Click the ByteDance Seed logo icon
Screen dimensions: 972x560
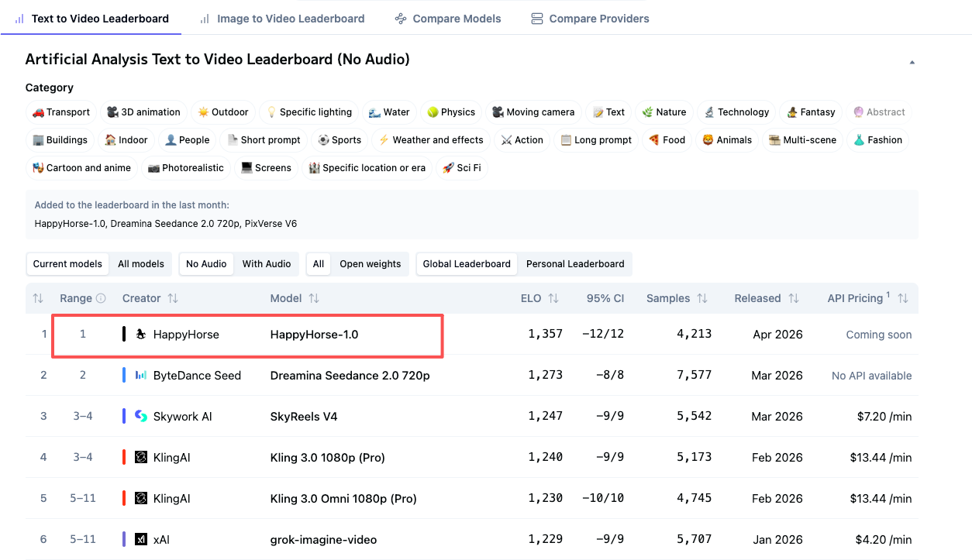tap(140, 376)
